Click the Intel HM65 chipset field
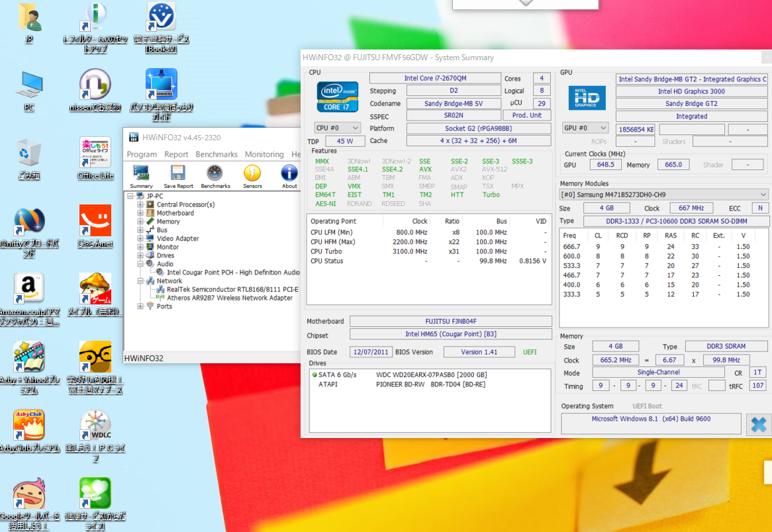 click(x=450, y=334)
